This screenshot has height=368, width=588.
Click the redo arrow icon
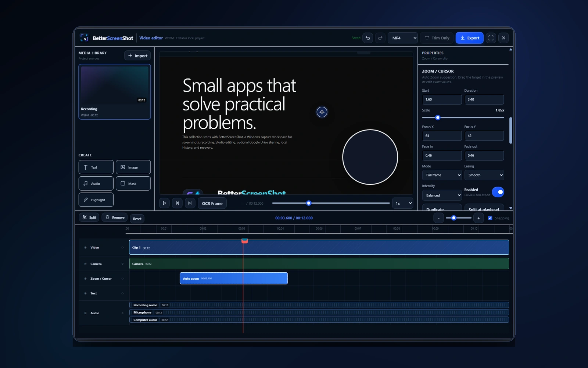[x=380, y=38]
